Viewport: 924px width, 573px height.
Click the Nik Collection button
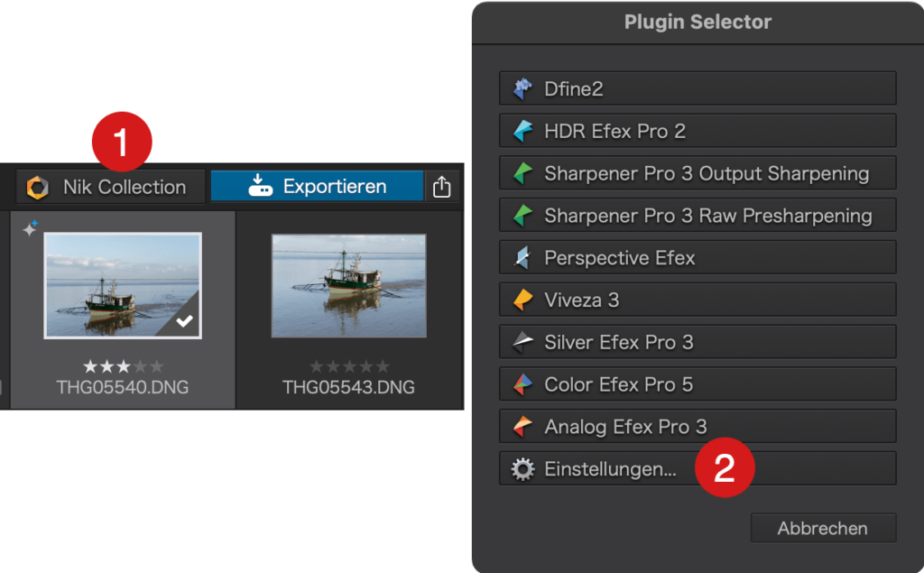110,187
